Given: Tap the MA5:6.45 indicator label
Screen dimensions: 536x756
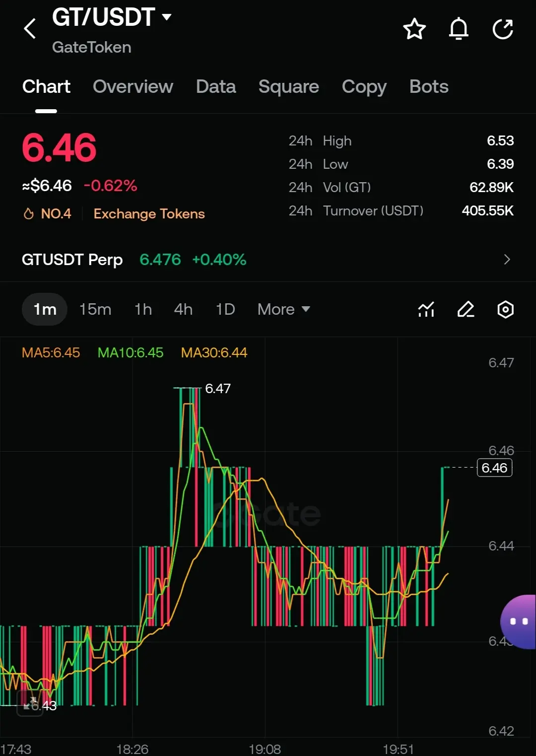Looking at the screenshot, I should tap(51, 352).
